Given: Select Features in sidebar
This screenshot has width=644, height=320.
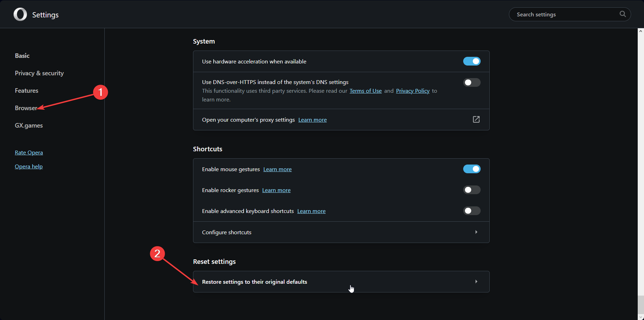Looking at the screenshot, I should 27,91.
